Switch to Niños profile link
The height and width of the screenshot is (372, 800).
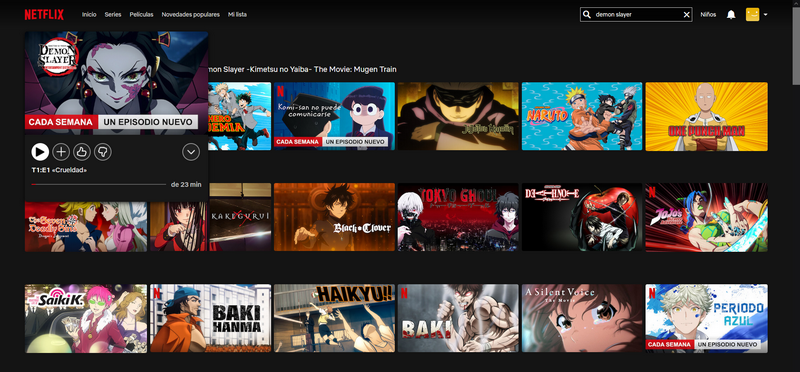pyautogui.click(x=708, y=15)
